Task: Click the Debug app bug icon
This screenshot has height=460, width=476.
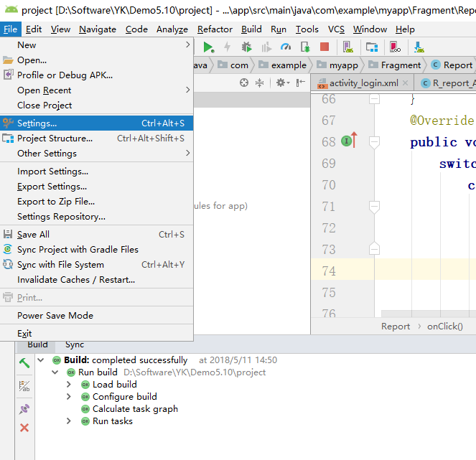Action: point(246,47)
